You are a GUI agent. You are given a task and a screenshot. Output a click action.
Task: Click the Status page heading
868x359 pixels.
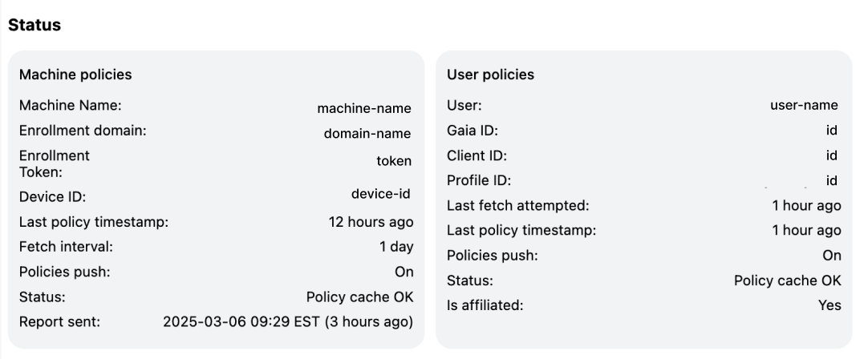pyautogui.click(x=34, y=25)
